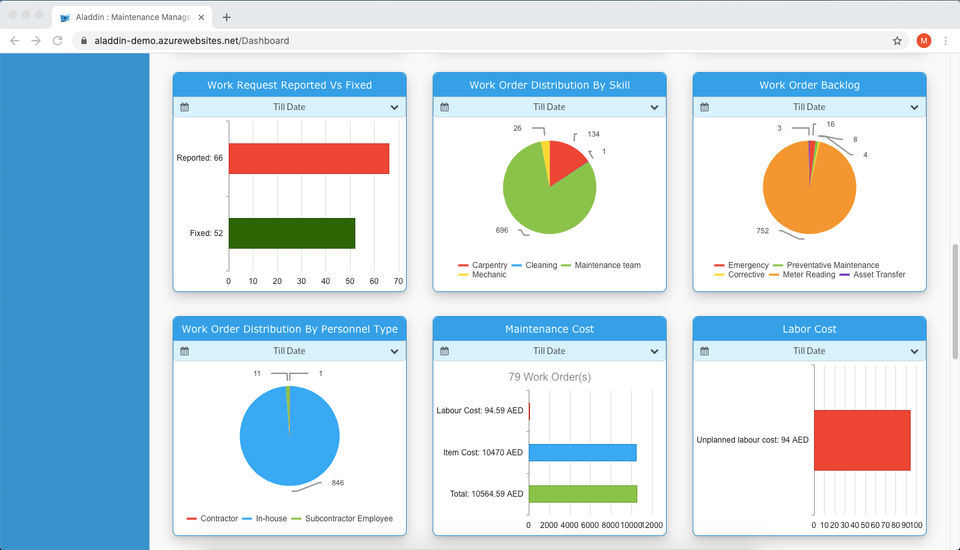The height and width of the screenshot is (550, 960).
Task: Click calendar icon in Work Order Distribution By Skill
Action: pos(444,107)
